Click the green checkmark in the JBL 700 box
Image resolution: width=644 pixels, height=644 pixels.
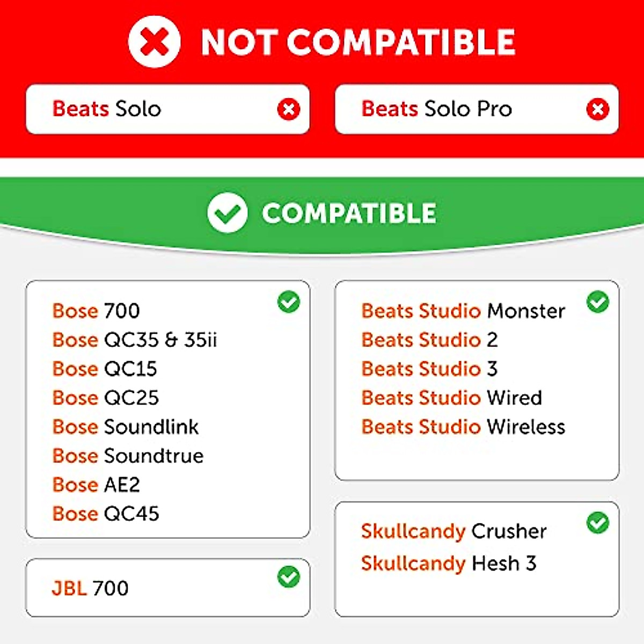pos(289,577)
